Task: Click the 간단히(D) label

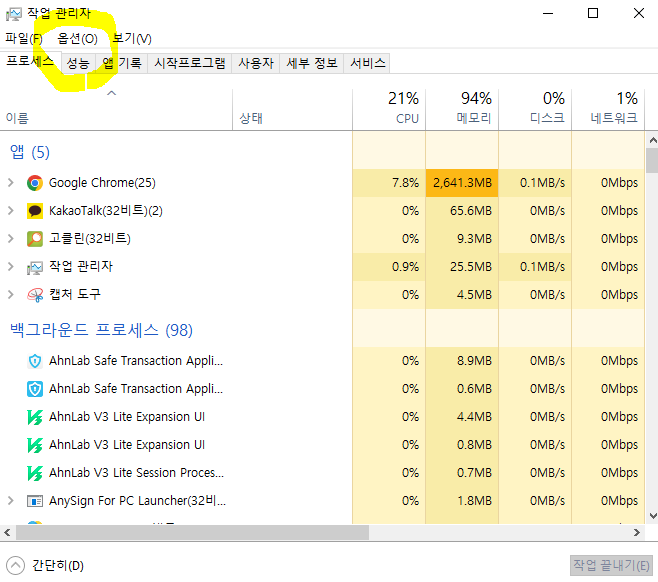Action: 58,566
